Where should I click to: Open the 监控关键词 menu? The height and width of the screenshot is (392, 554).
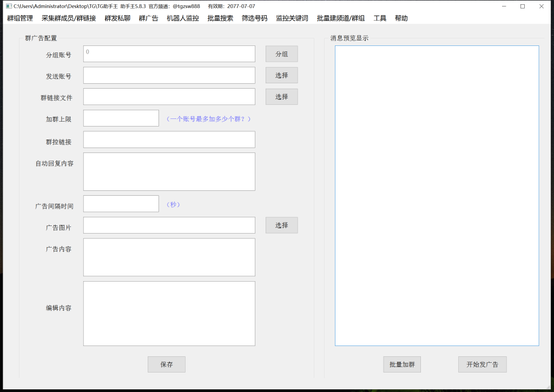[292, 18]
